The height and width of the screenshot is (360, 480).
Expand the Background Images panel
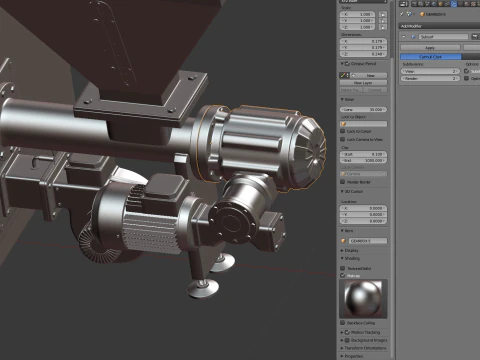pos(342,340)
